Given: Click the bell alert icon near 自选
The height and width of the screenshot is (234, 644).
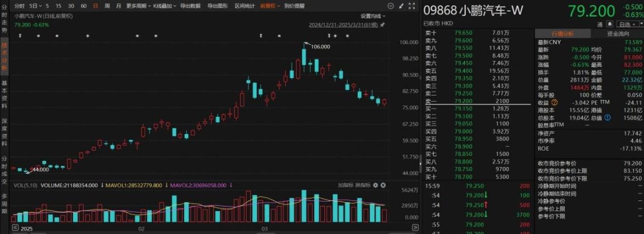Looking at the screenshot, I should tap(610, 25).
